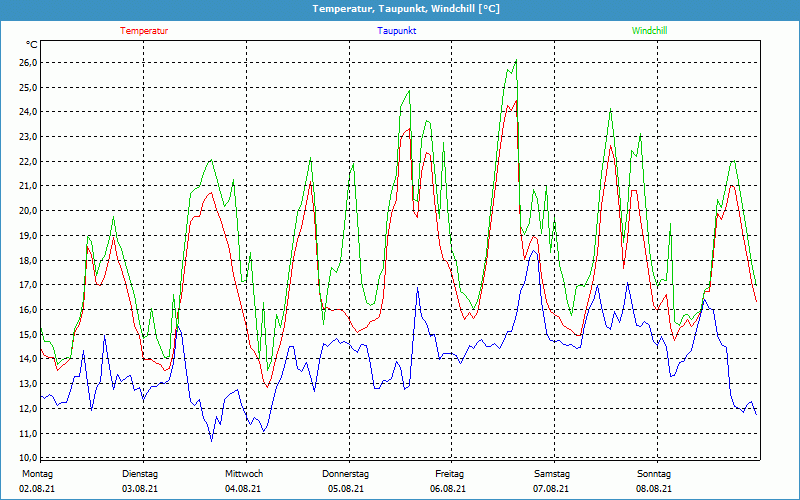Image resolution: width=800 pixels, height=500 pixels.
Task: Click the blue Taupunkt minimum on Dienstag
Action: tap(211, 440)
